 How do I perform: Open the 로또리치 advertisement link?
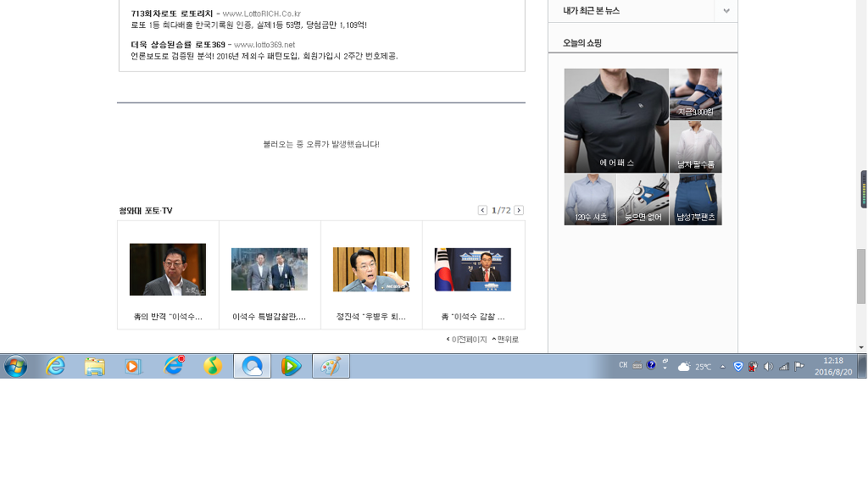[174, 14]
